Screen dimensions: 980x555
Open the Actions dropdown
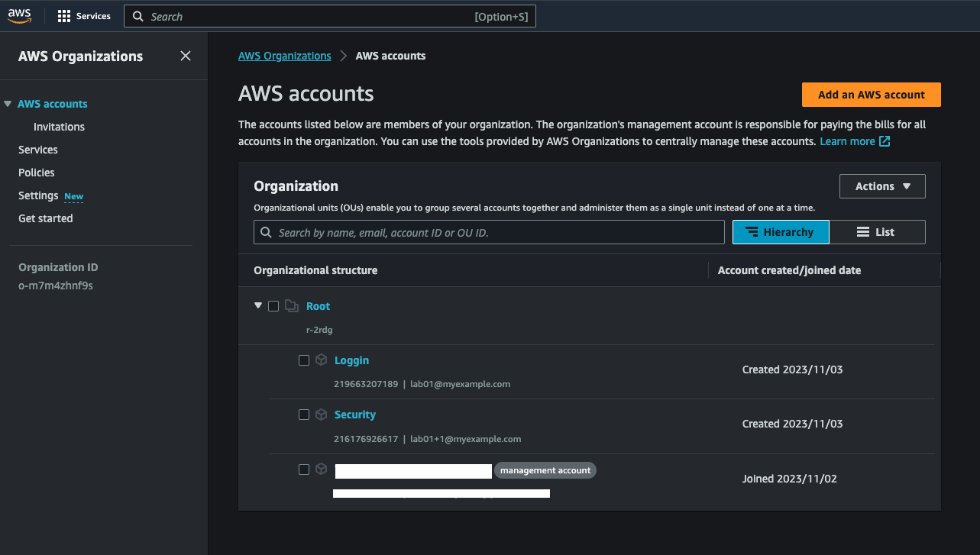pos(882,186)
